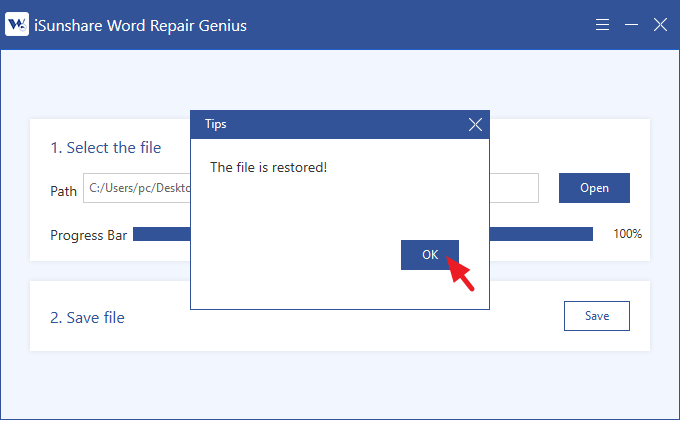
Task: Click the 100% progress value
Action: 627,234
